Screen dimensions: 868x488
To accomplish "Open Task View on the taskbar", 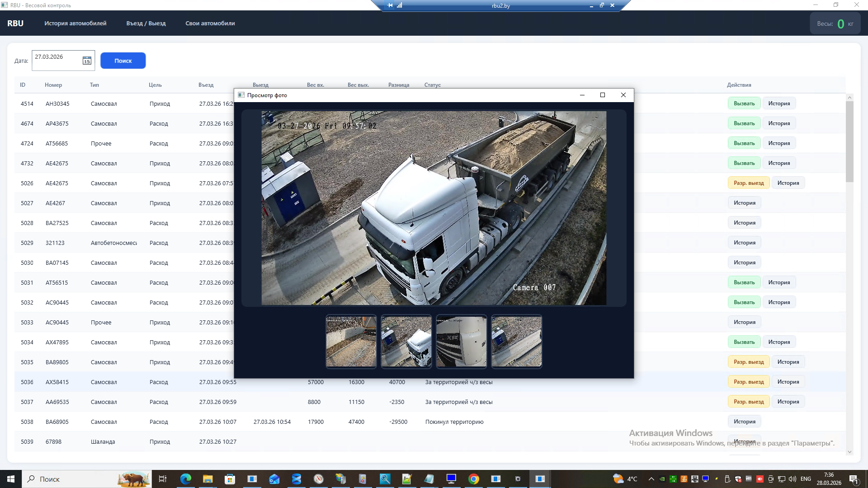I will tap(163, 479).
